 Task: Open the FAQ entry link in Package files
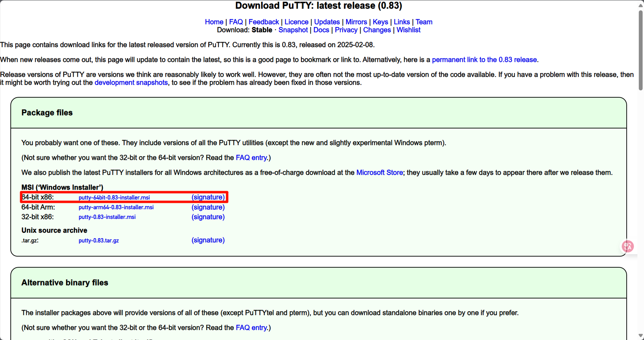[x=251, y=158]
